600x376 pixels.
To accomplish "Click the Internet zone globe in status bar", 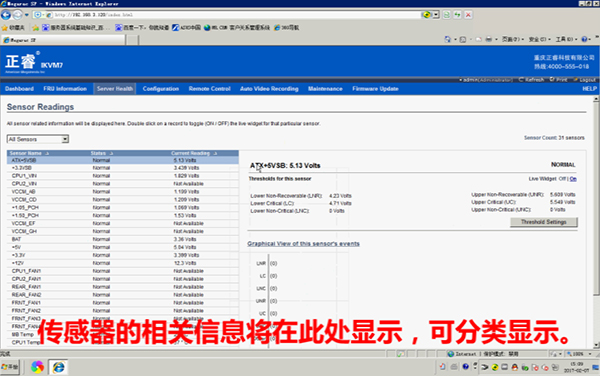I will [451, 354].
